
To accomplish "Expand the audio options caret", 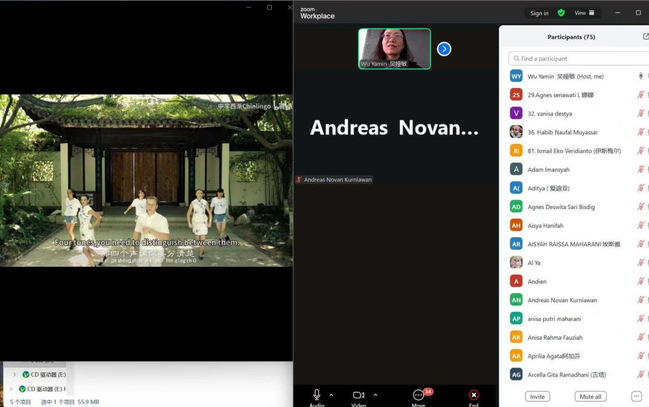I will point(331,394).
